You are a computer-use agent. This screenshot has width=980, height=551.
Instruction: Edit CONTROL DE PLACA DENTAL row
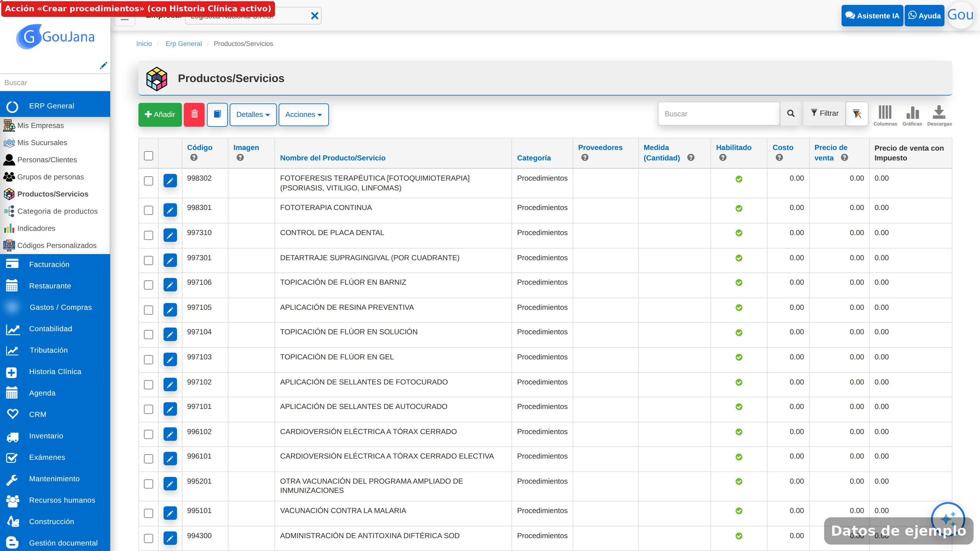coord(170,235)
